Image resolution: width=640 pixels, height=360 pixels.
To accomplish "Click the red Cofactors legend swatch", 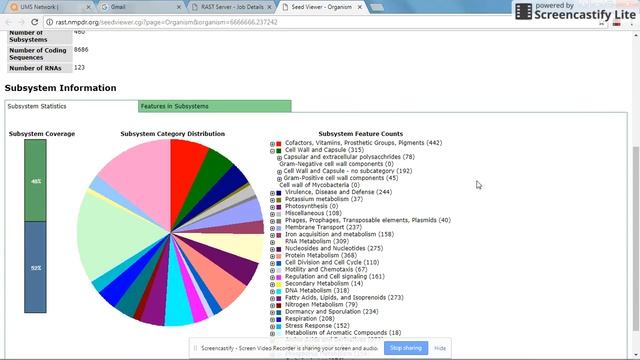I will [x=279, y=144].
